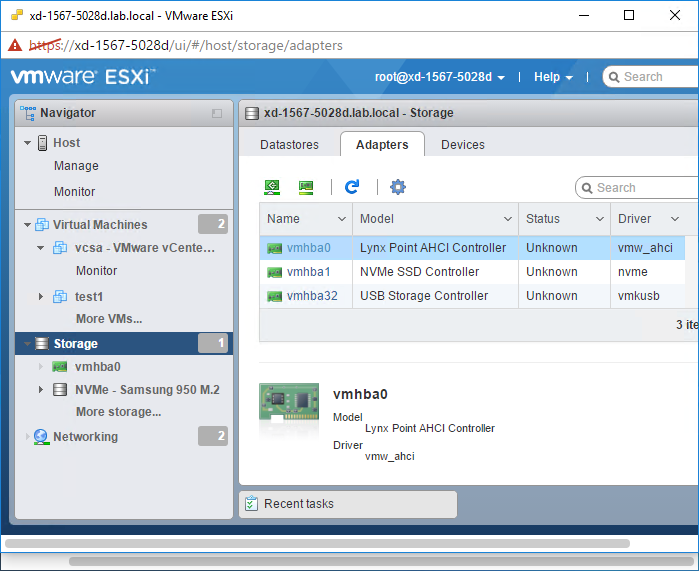The image size is (699, 571).
Task: Click the inner horizontal scrollbar
Action: pyautogui.click(x=317, y=543)
